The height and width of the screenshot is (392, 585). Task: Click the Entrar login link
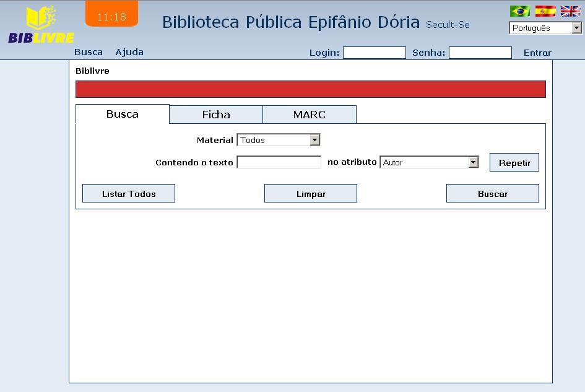tap(537, 53)
